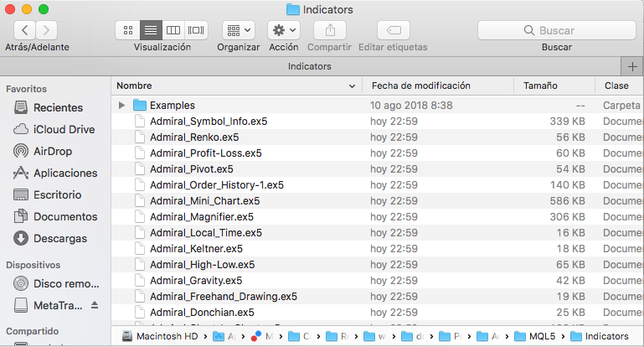The width and height of the screenshot is (644, 347).
Task: Click the Admiral_Mini_Chart.ex5 document icon
Action: 140,201
